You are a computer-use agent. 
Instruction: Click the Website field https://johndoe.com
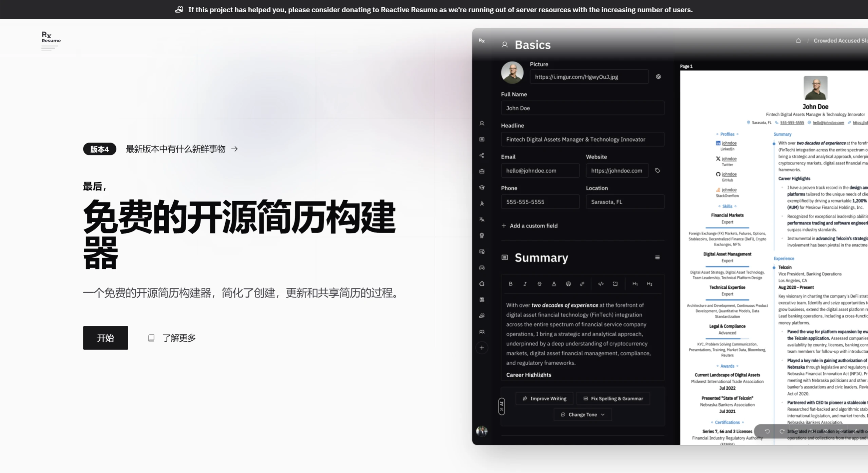point(617,170)
